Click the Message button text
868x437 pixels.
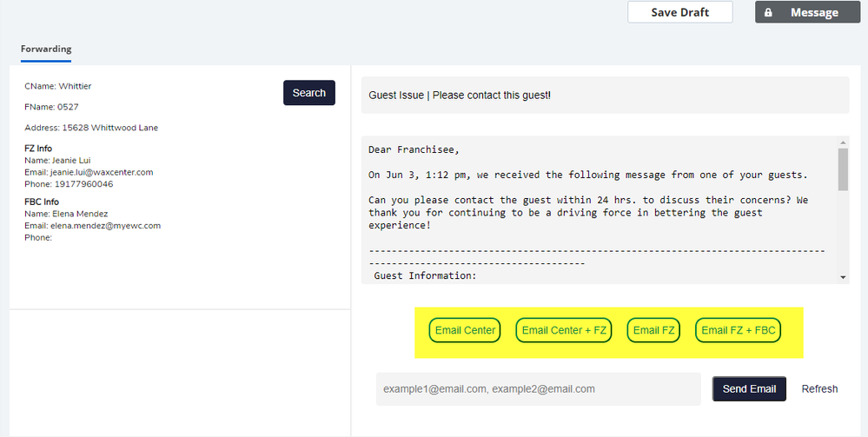point(814,12)
